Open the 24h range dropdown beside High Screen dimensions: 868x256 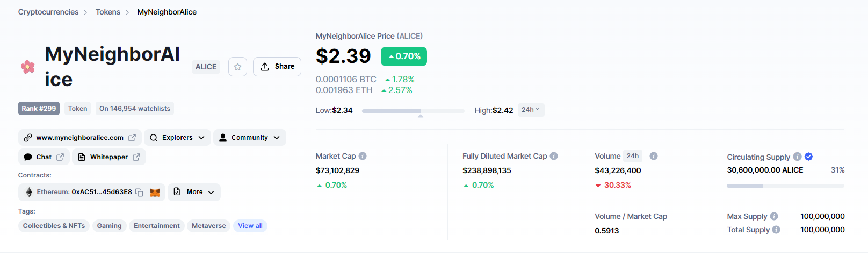pyautogui.click(x=531, y=110)
